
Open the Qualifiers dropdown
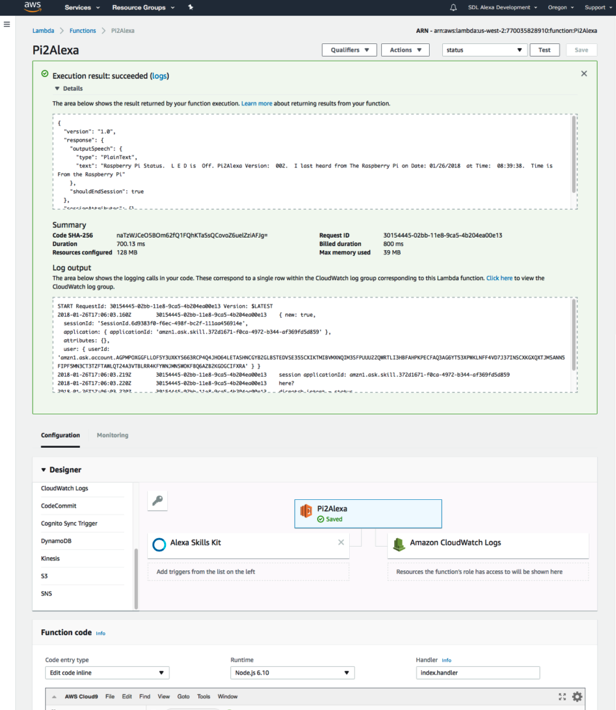pyautogui.click(x=348, y=50)
